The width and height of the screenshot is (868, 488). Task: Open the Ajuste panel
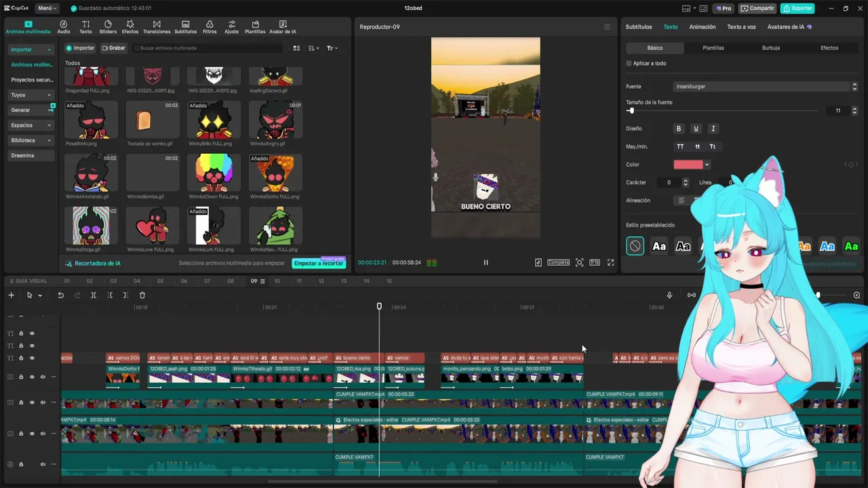click(231, 27)
